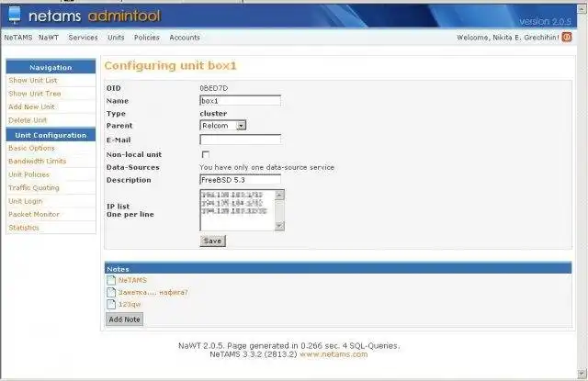Screen dimensions: 588x381
Task: Open the Units menu
Action: point(116,38)
